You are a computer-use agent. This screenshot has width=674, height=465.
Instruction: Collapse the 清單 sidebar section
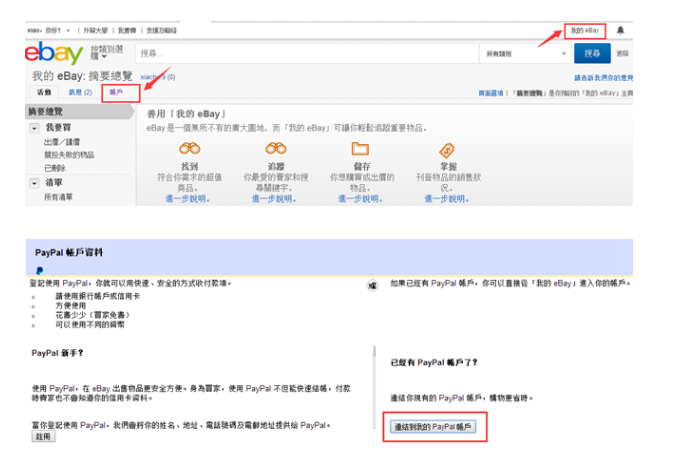[34, 183]
